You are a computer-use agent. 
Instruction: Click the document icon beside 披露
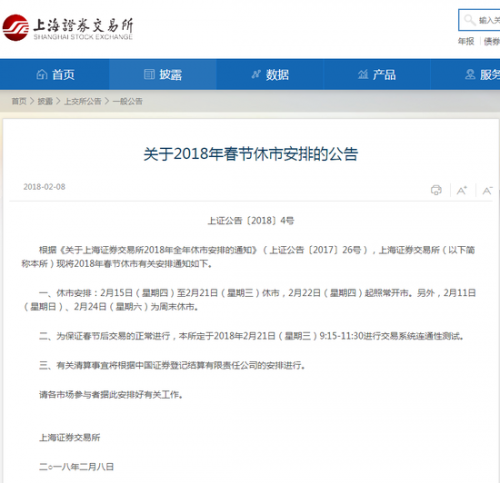pos(149,74)
